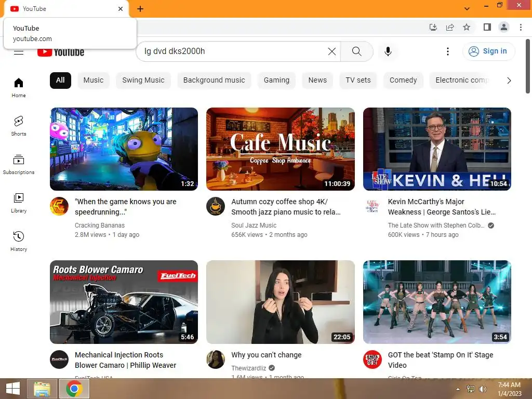Screen dimensions: 532x399
Task: Open title "Autumn cozy coffee shop 4K"
Action: 286,207
